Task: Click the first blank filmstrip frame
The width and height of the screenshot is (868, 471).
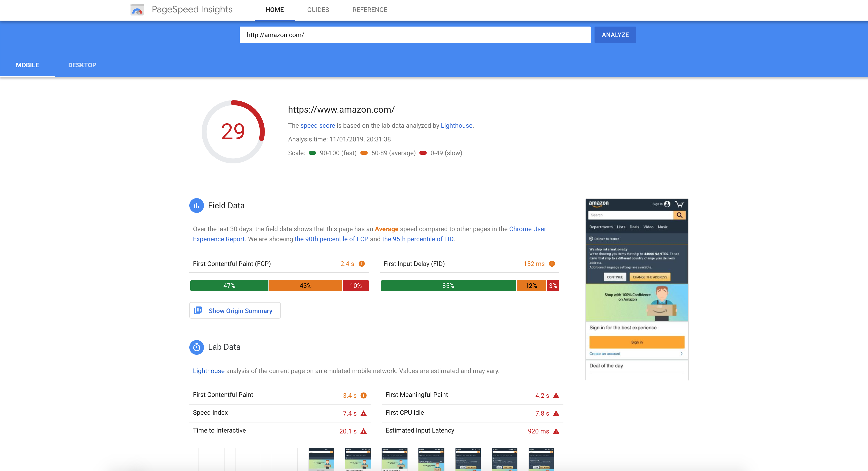Action: click(x=211, y=459)
